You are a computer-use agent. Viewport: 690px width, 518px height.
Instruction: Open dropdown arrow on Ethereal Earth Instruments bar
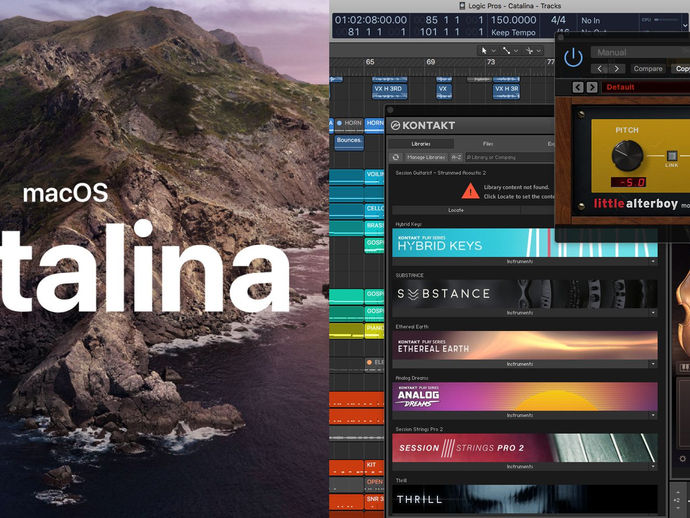653,364
